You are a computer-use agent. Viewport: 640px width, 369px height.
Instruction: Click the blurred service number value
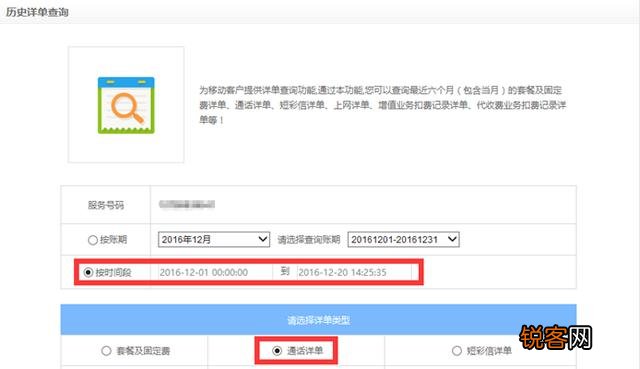[x=187, y=205]
